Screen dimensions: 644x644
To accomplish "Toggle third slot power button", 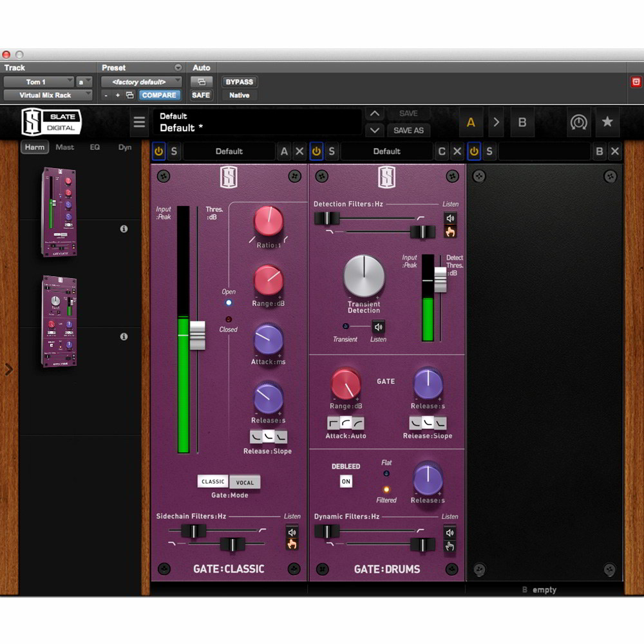I will click(x=474, y=151).
